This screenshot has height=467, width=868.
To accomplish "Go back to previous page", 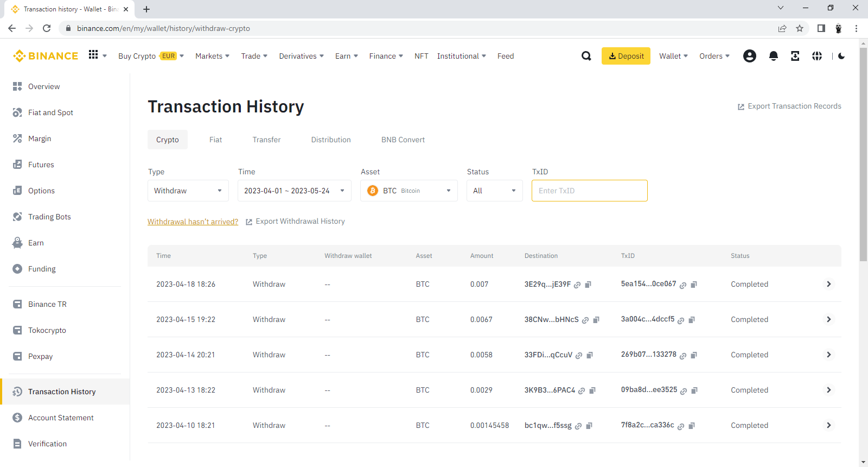I will tap(12, 28).
